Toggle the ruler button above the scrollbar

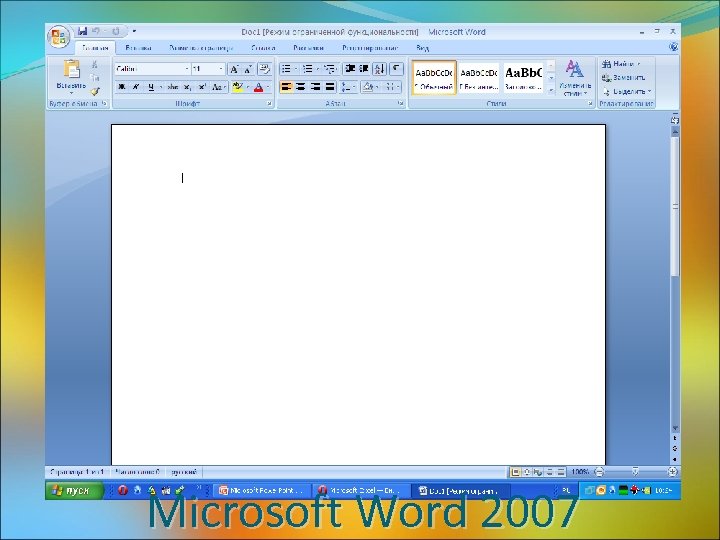pyautogui.click(x=675, y=119)
